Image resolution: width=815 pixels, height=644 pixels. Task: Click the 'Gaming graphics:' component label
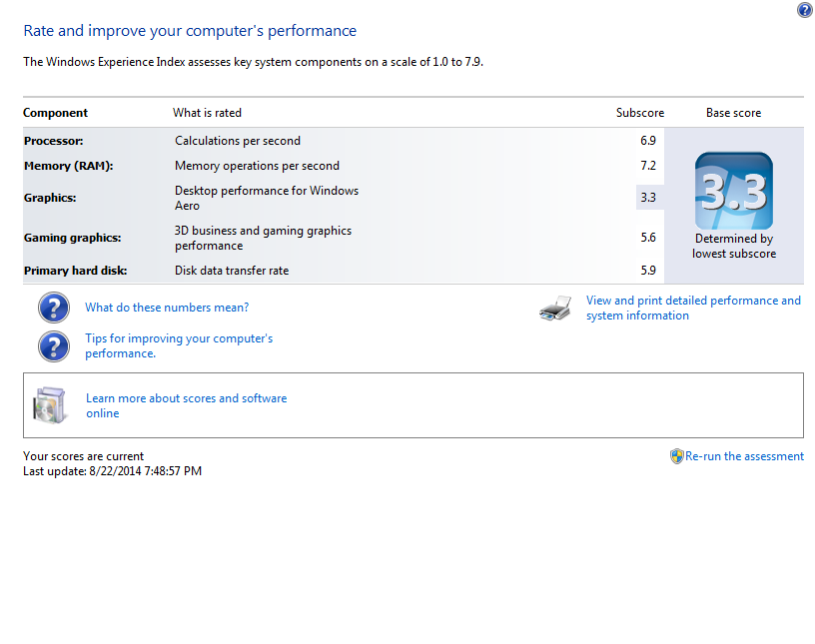(72, 238)
